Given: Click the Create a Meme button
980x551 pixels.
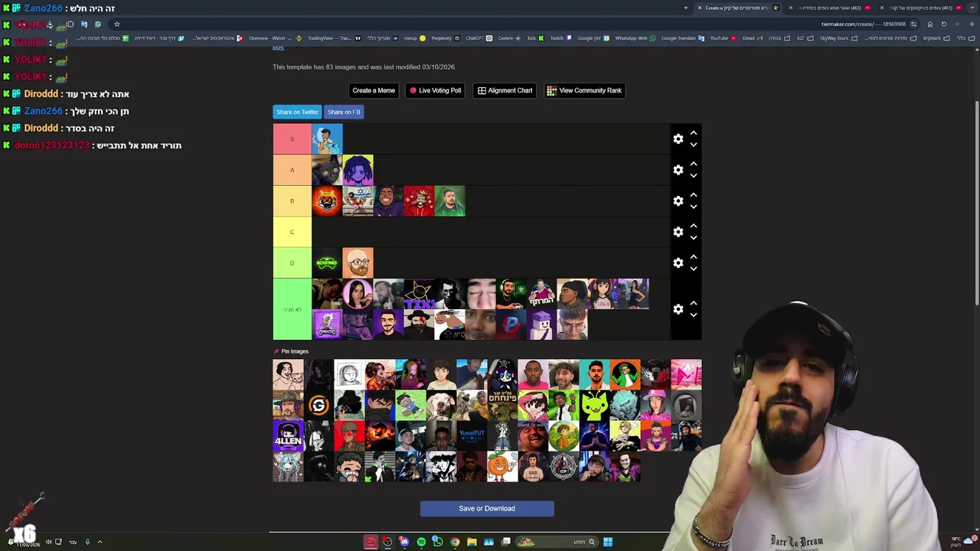Looking at the screenshot, I should click(374, 90).
